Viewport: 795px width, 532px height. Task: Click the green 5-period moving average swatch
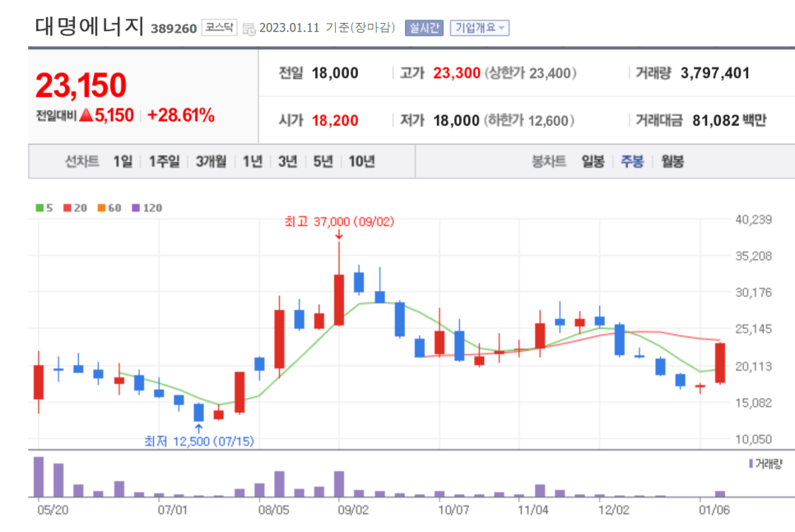point(40,208)
